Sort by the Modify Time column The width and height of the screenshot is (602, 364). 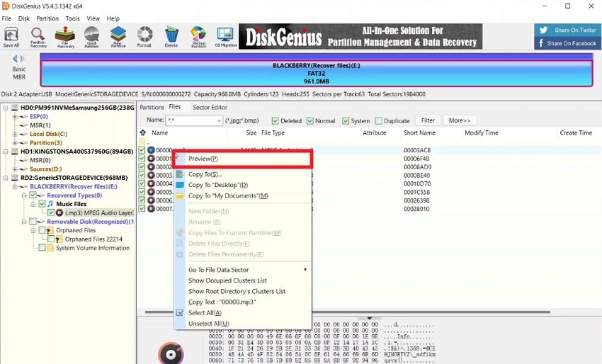tap(509, 133)
